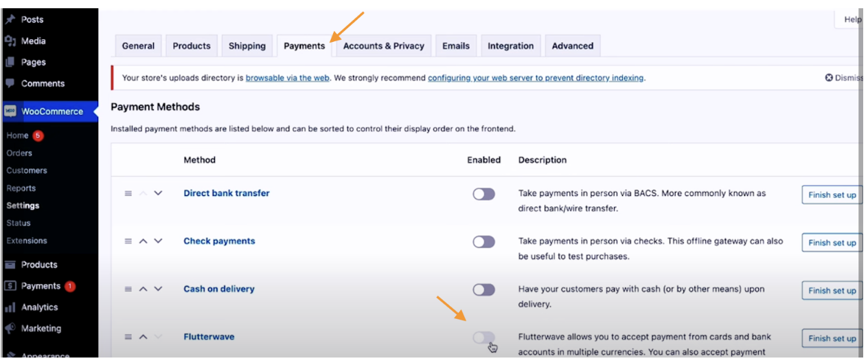Viewport: 868px width, 363px height.
Task: Click the WooCommerce logo icon
Action: point(10,111)
